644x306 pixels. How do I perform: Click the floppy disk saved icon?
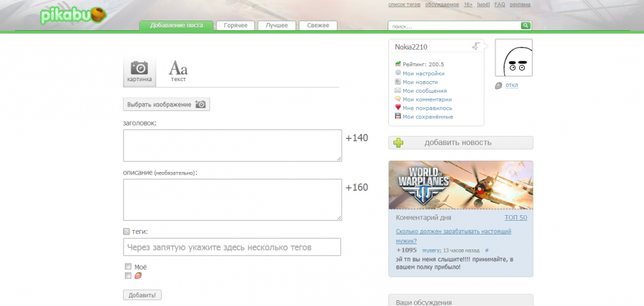tap(397, 116)
